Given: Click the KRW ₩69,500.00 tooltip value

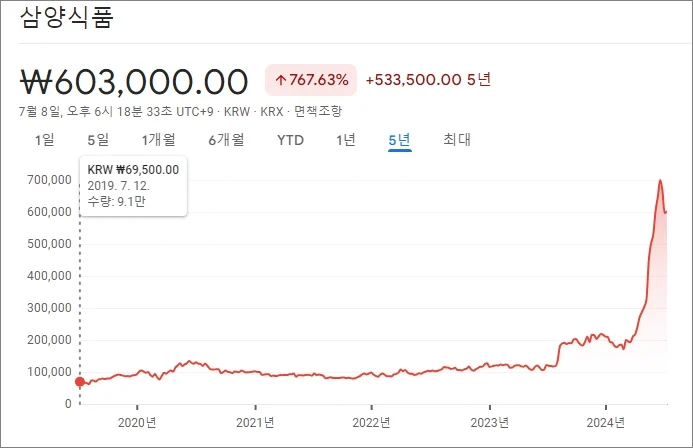Looking at the screenshot, I should 133,170.
